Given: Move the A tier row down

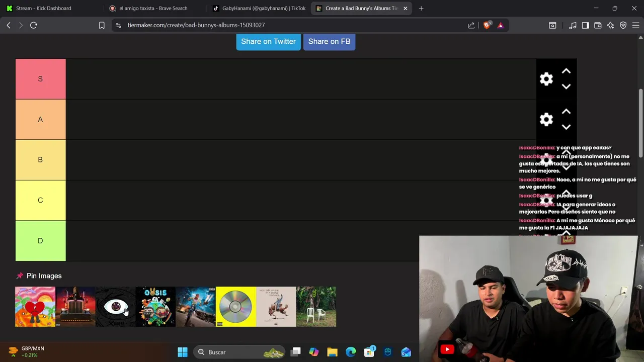Looking at the screenshot, I should [566, 127].
